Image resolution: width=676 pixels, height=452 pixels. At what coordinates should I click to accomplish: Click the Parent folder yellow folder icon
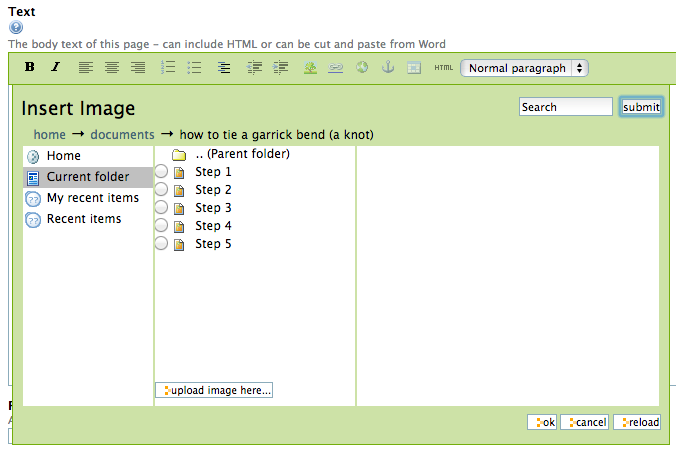(178, 154)
